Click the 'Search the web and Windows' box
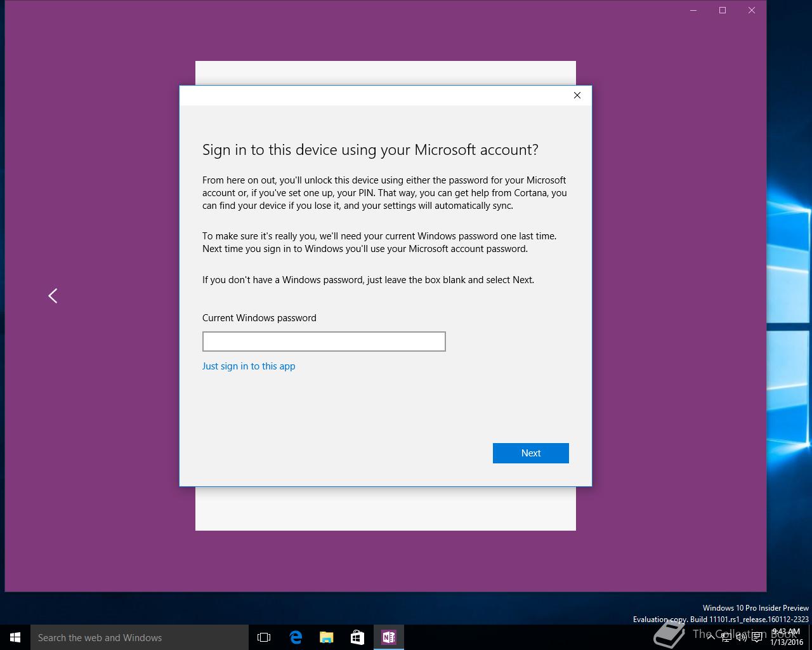This screenshot has height=650, width=812. point(140,637)
